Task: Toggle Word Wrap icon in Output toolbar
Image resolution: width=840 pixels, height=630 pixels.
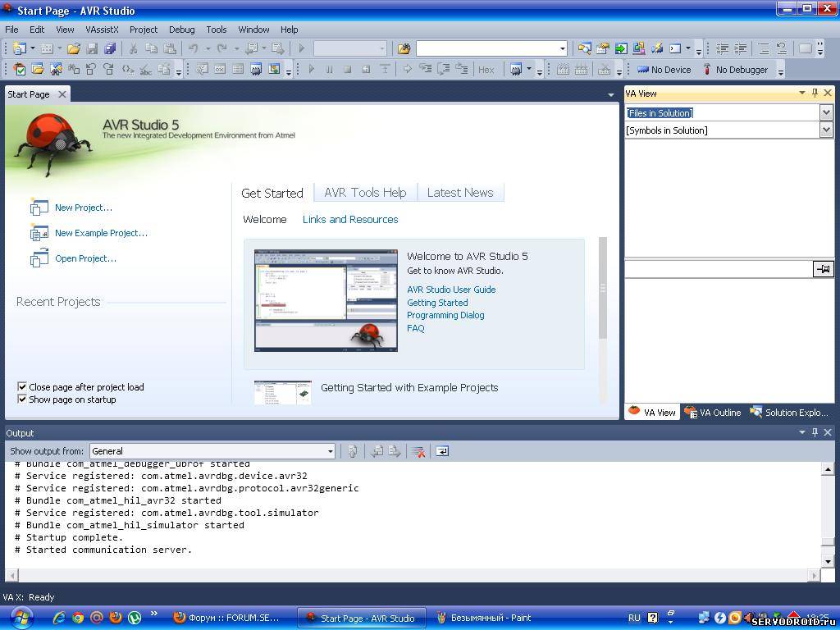Action: (x=442, y=451)
